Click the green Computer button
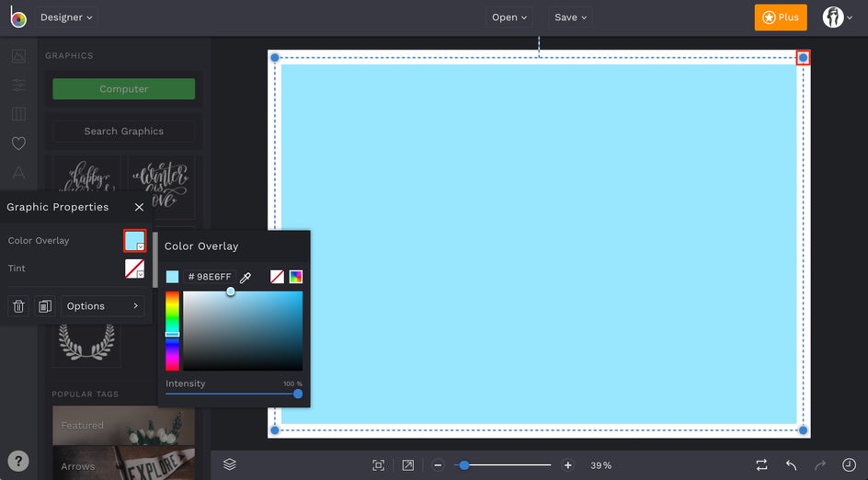Screen dimensions: 868x480 [123, 89]
